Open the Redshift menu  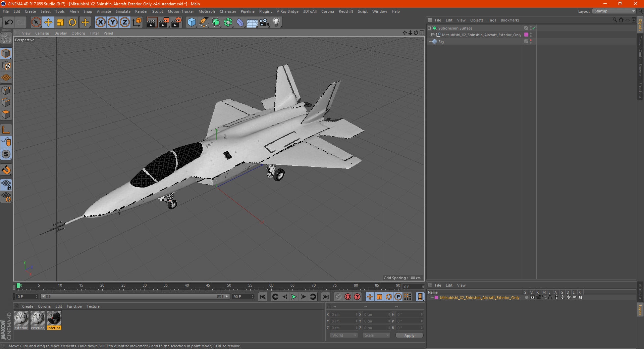(346, 11)
